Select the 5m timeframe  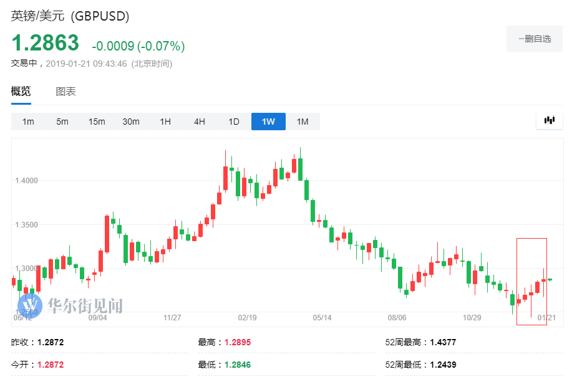[62, 122]
